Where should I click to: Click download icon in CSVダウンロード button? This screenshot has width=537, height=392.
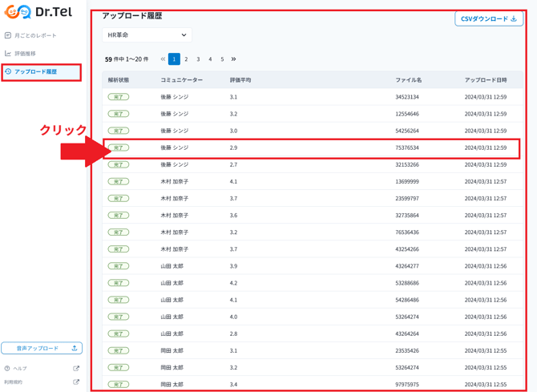click(514, 18)
